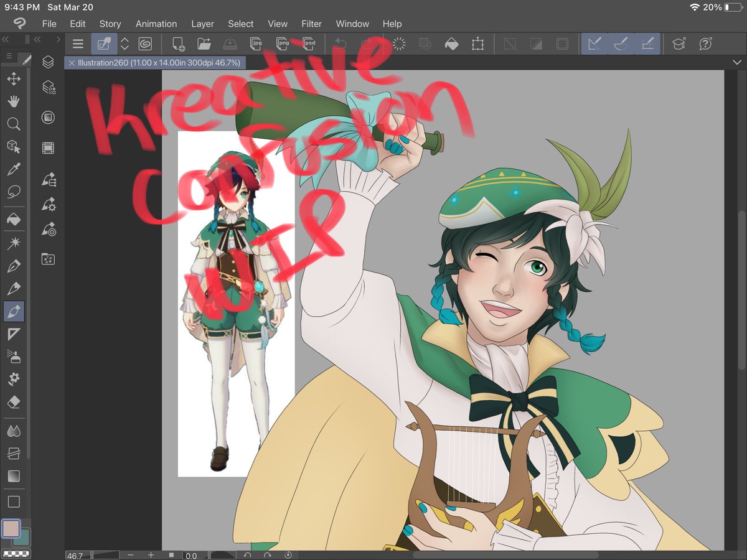
Task: Rotate canvas left arrow button
Action: pos(247,555)
